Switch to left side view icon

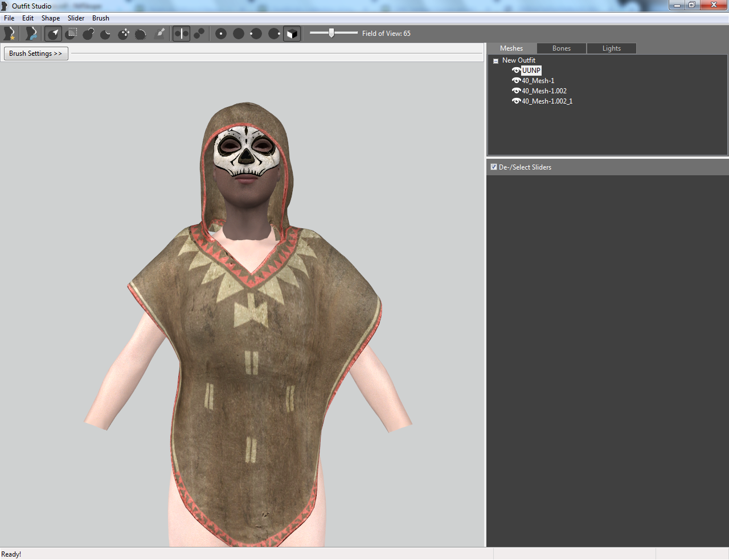(x=256, y=34)
